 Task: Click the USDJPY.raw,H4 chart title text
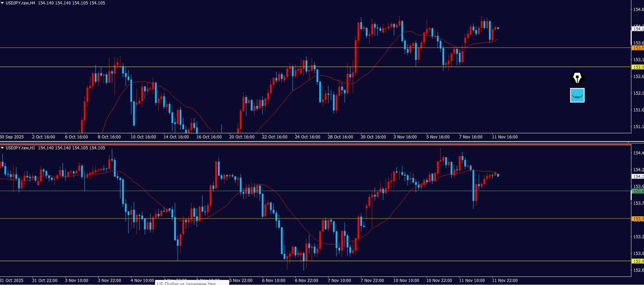tap(21, 3)
